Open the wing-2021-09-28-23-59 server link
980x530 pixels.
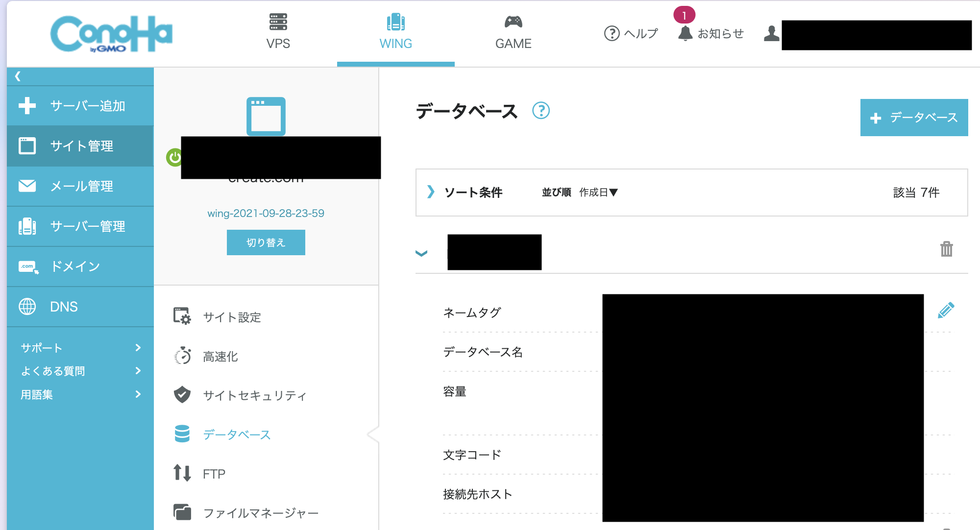click(x=266, y=213)
